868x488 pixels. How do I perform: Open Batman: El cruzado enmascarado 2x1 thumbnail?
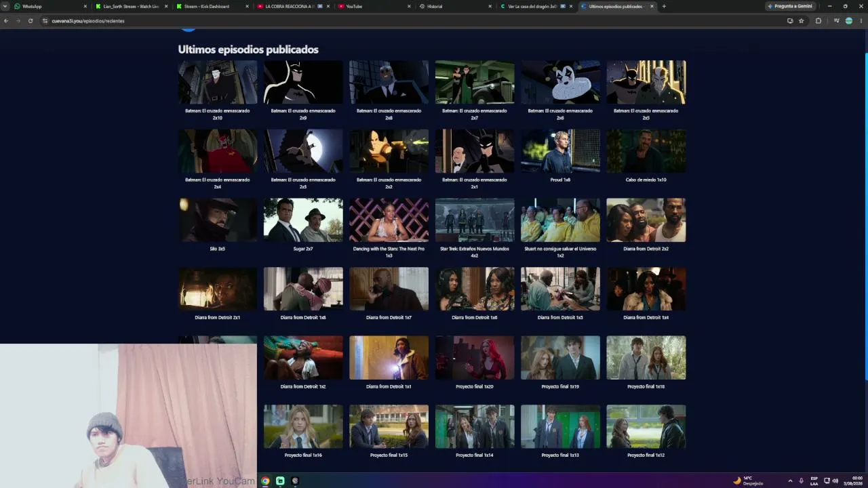tap(475, 151)
